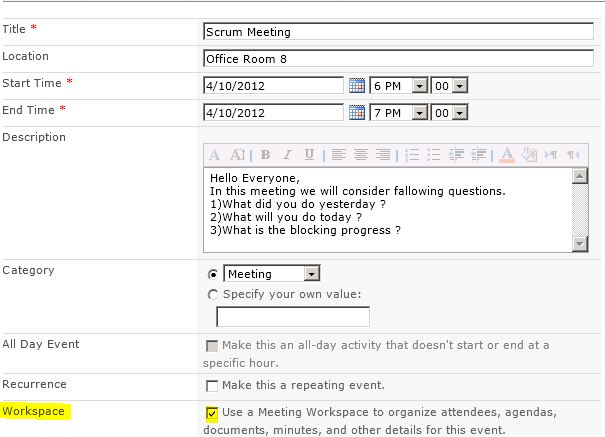
Task: Open the Category Meeting dropdown
Action: pyautogui.click(x=312, y=274)
